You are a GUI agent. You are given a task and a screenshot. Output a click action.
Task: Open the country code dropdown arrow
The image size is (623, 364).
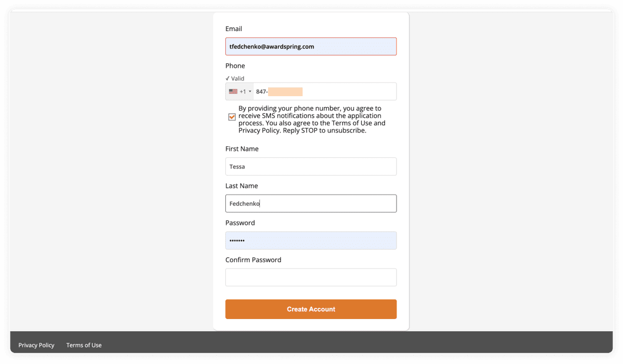tap(250, 92)
